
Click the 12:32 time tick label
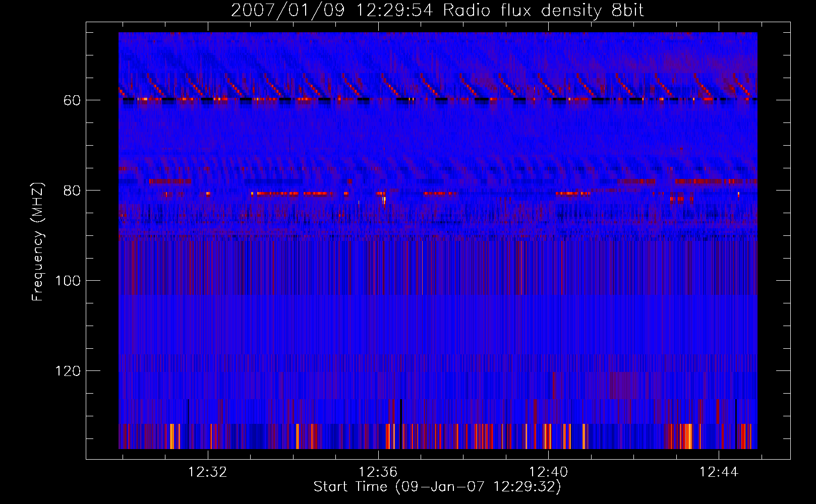pos(208,472)
